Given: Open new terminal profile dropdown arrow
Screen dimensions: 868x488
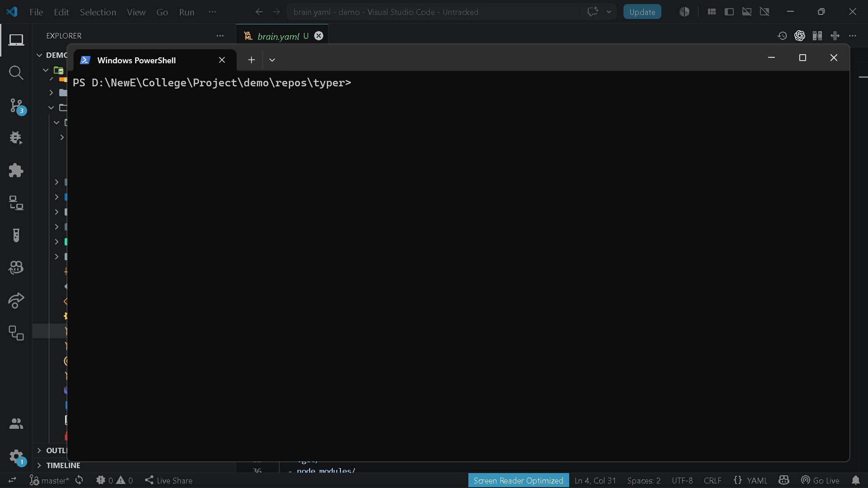Looking at the screenshot, I should tap(272, 60).
